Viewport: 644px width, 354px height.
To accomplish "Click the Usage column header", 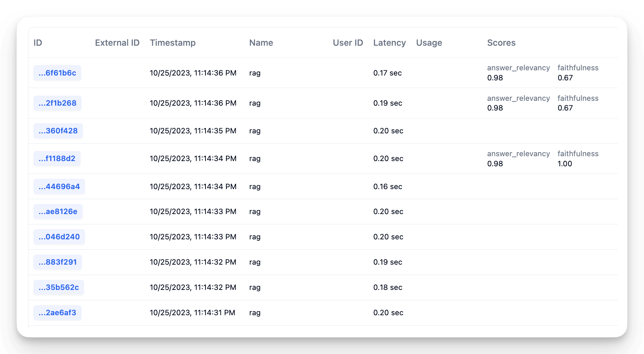I will [x=429, y=43].
